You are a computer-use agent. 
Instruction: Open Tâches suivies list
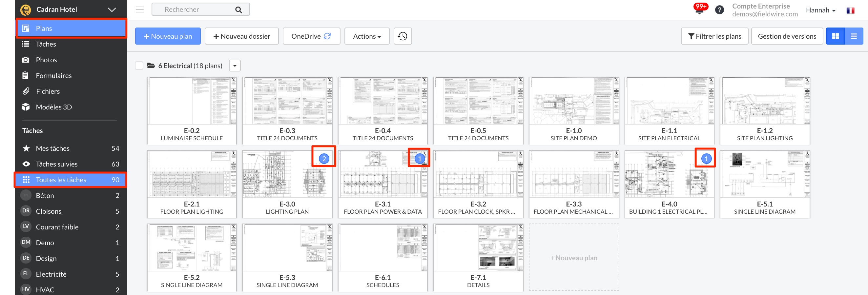click(71, 164)
